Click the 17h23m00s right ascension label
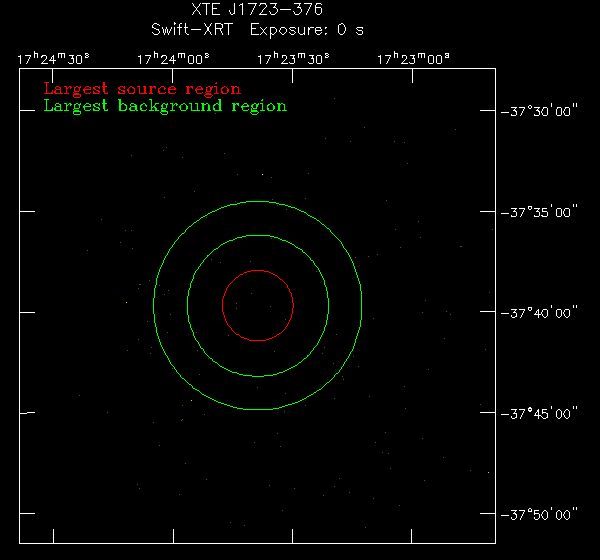 [x=413, y=59]
